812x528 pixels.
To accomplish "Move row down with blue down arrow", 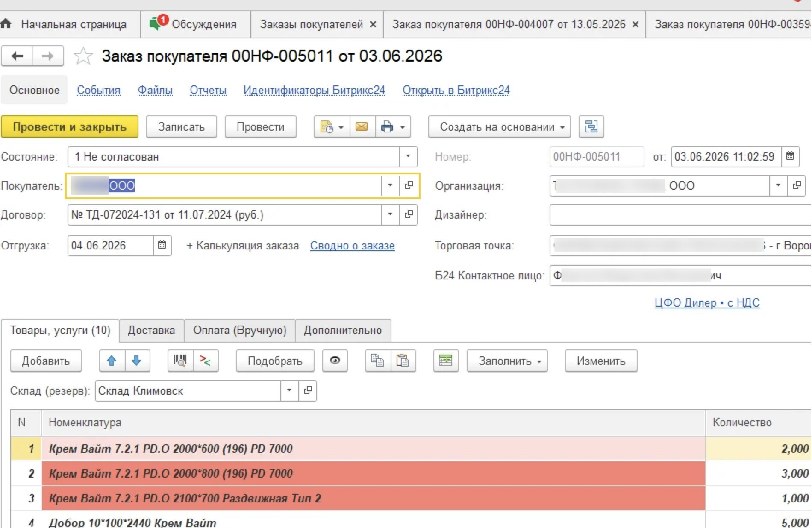I will pos(137,361).
